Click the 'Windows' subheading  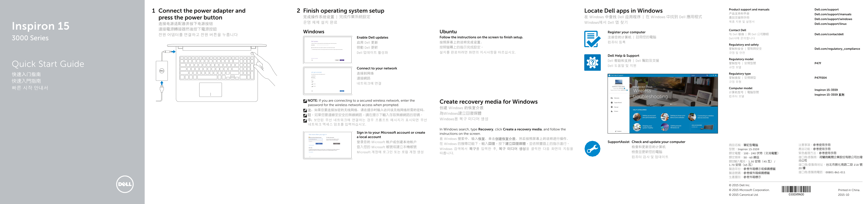(313, 32)
